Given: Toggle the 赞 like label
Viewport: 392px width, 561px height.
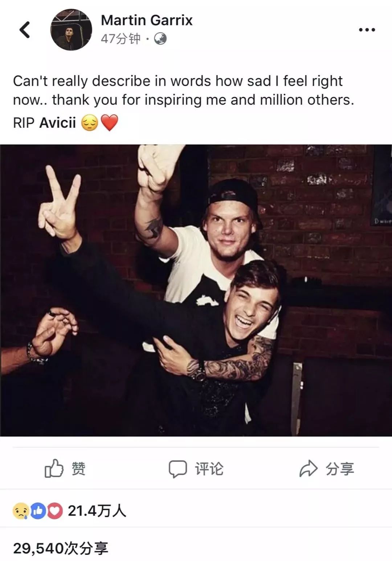Looking at the screenshot, I should 78,468.
